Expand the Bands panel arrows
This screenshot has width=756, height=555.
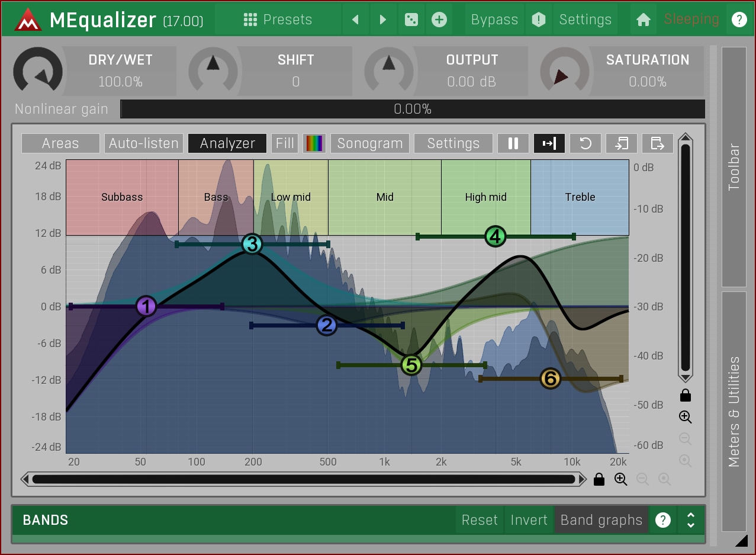(690, 520)
